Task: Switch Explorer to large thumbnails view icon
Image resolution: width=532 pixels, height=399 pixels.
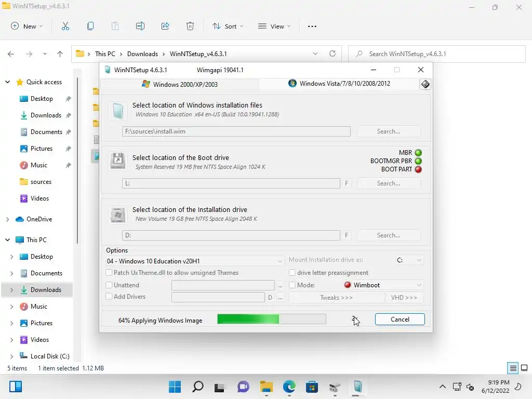Action: [x=524, y=368]
